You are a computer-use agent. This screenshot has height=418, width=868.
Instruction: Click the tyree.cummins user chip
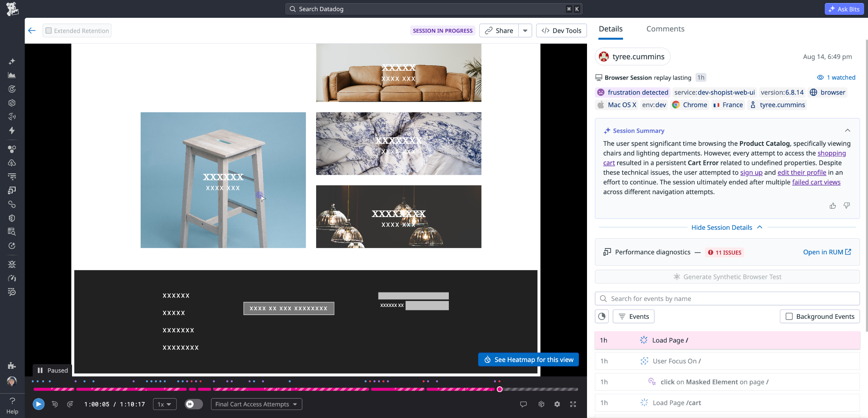click(633, 57)
